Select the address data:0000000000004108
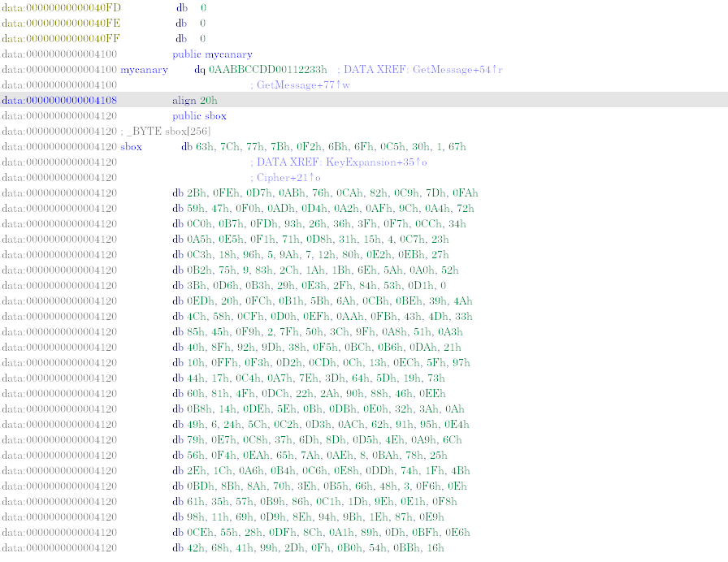The width and height of the screenshot is (728, 562). click(x=59, y=100)
